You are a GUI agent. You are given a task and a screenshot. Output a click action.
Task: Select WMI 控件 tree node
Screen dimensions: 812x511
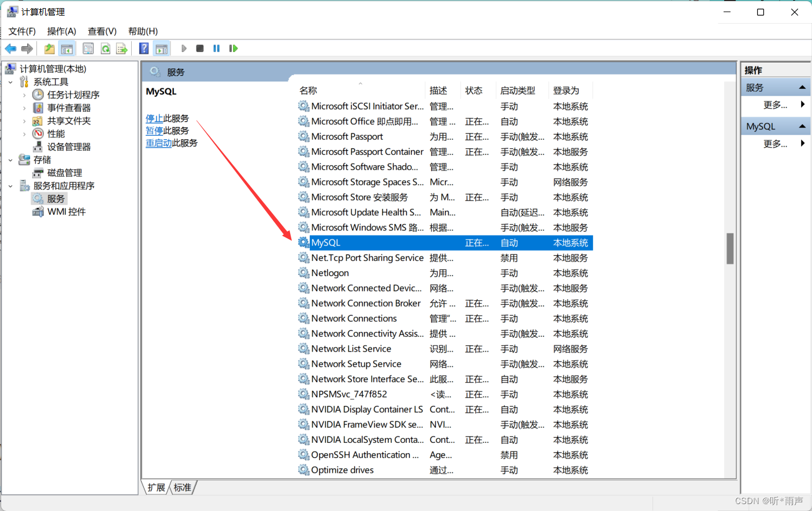click(x=66, y=212)
